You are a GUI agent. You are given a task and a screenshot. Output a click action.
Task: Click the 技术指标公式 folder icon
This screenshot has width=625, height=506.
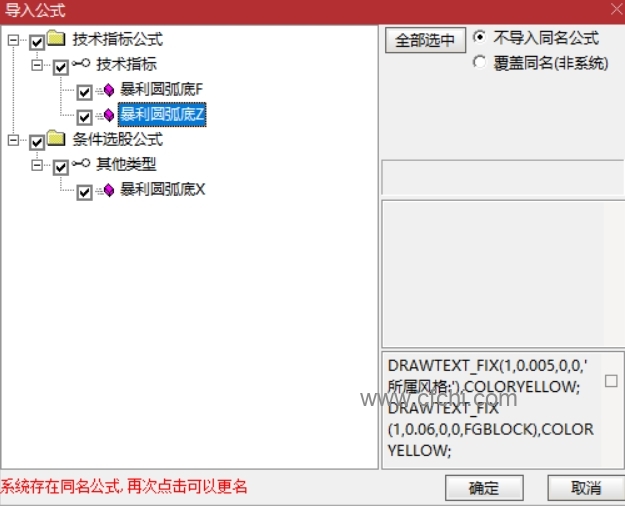56,38
